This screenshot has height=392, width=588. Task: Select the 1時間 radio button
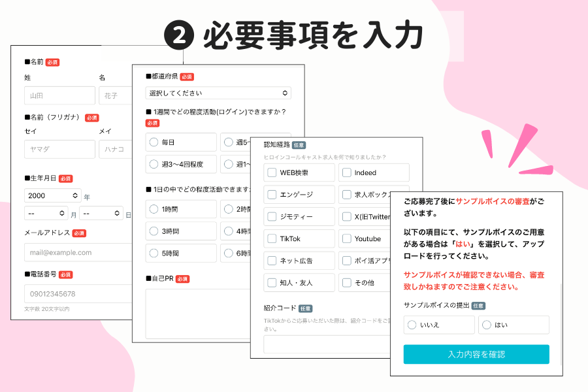point(154,209)
